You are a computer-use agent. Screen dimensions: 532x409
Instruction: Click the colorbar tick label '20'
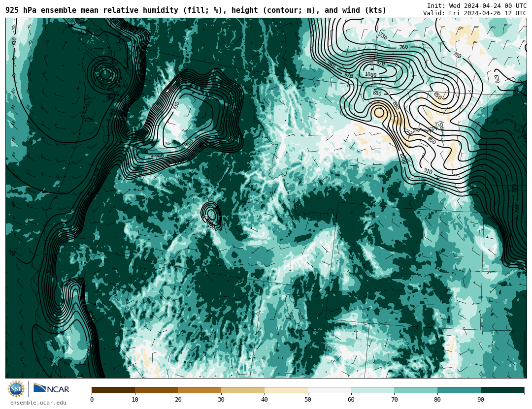tap(178, 400)
